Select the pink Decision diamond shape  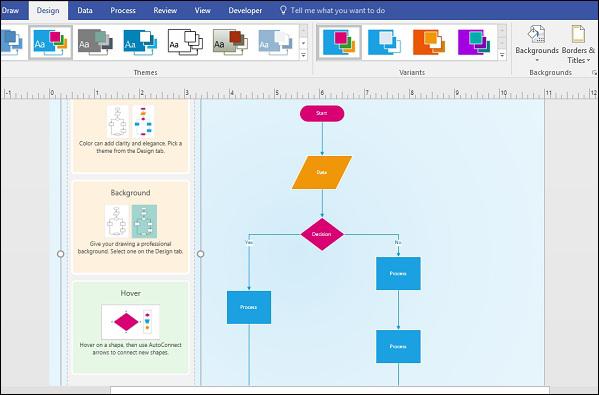click(x=322, y=234)
